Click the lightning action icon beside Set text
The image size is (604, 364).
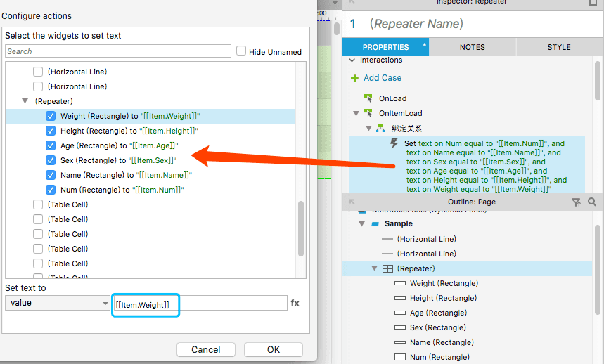394,143
